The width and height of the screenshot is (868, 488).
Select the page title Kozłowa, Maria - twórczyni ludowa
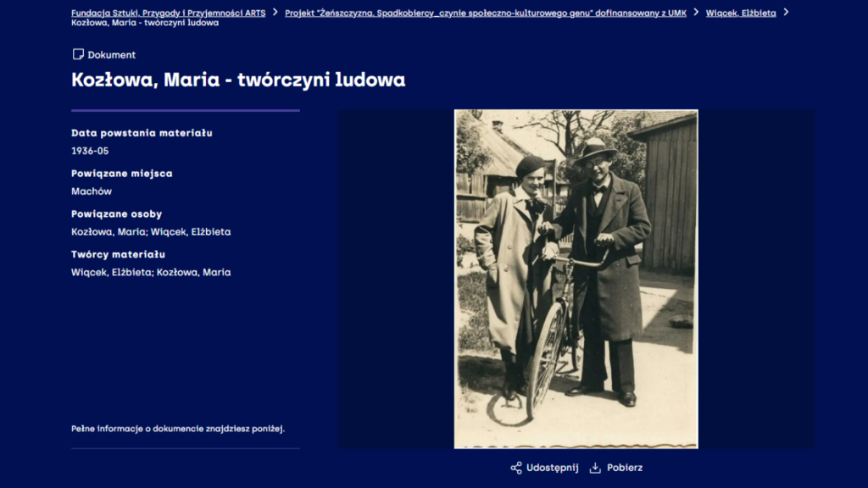click(238, 80)
